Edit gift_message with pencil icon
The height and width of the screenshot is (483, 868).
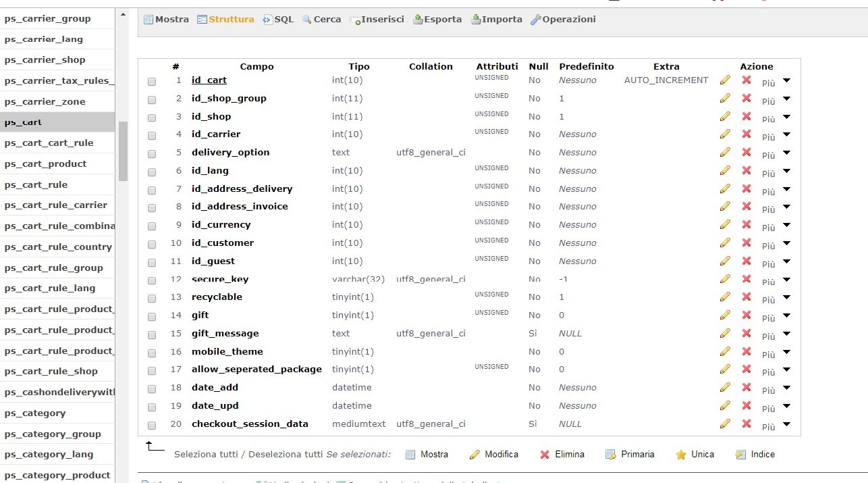pyautogui.click(x=725, y=333)
